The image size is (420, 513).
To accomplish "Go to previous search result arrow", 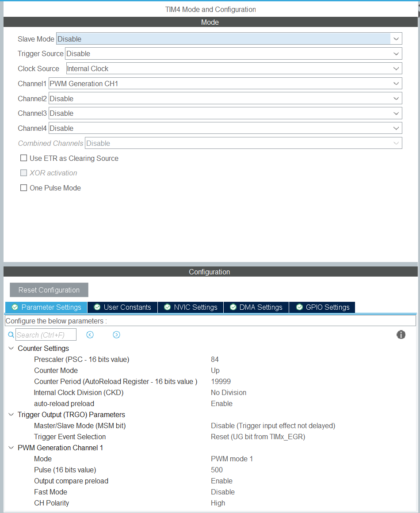I will (x=90, y=334).
